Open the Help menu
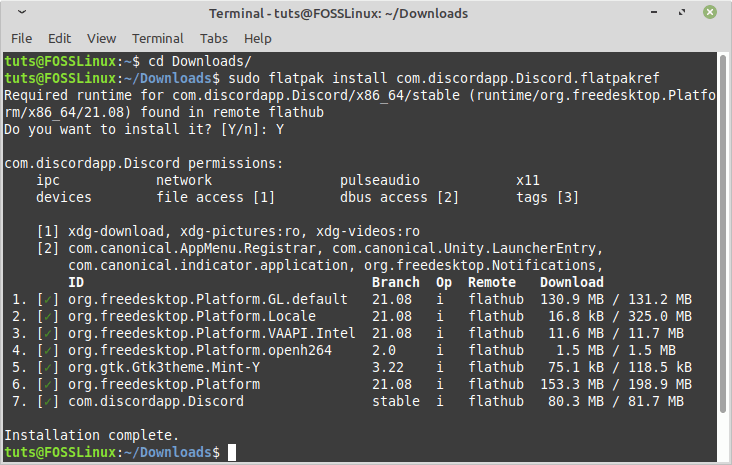Image resolution: width=732 pixels, height=465 pixels. [258, 38]
